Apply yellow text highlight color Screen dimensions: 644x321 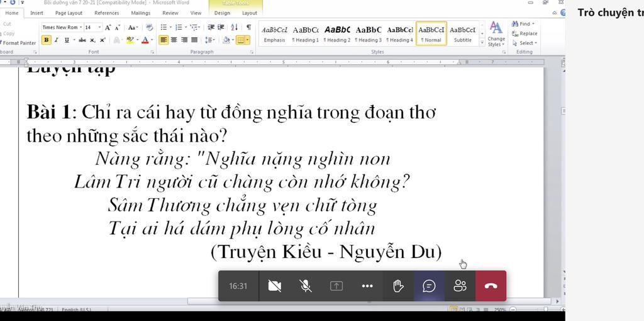[130, 40]
